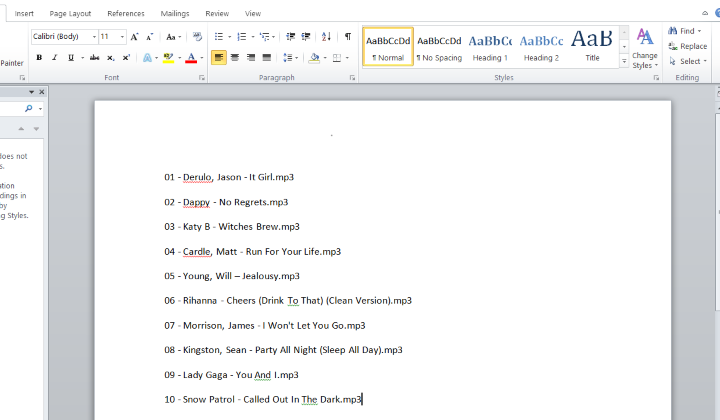The height and width of the screenshot is (420, 720).
Task: Expand highlight color dropdown arrow
Action: pos(180,58)
